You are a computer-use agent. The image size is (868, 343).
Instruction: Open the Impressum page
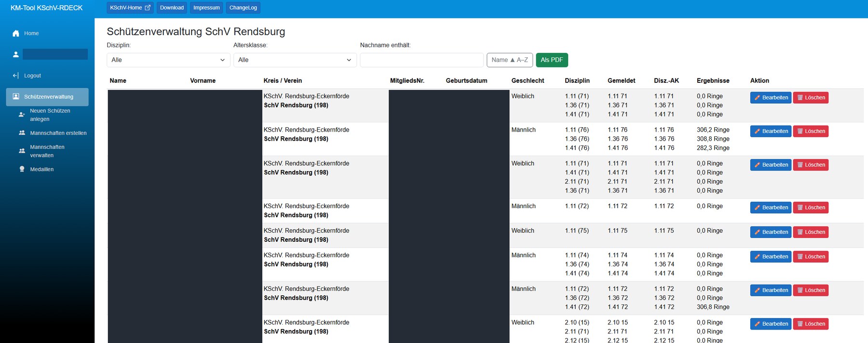(x=206, y=8)
